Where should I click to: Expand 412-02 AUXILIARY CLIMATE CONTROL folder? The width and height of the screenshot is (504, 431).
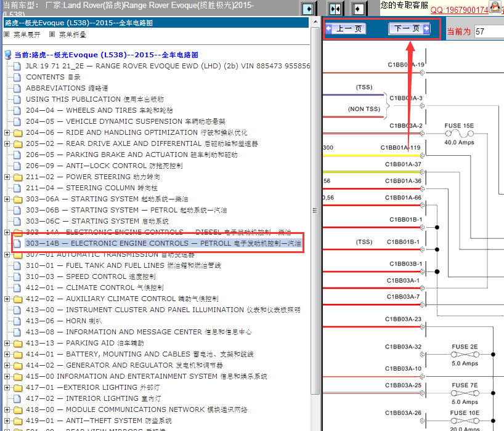[x=7, y=299]
